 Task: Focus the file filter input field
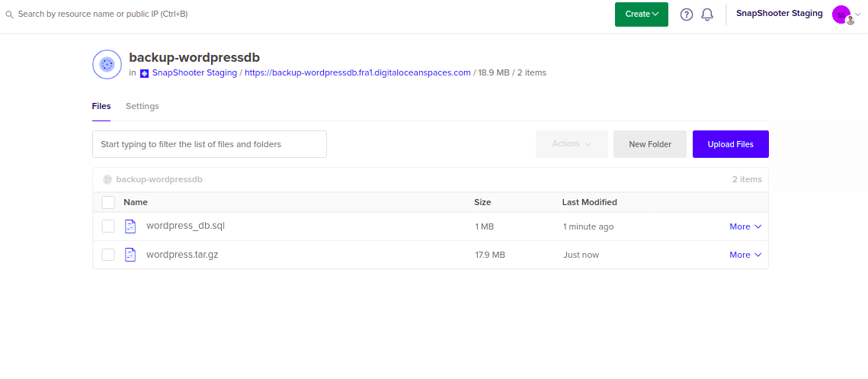[210, 144]
